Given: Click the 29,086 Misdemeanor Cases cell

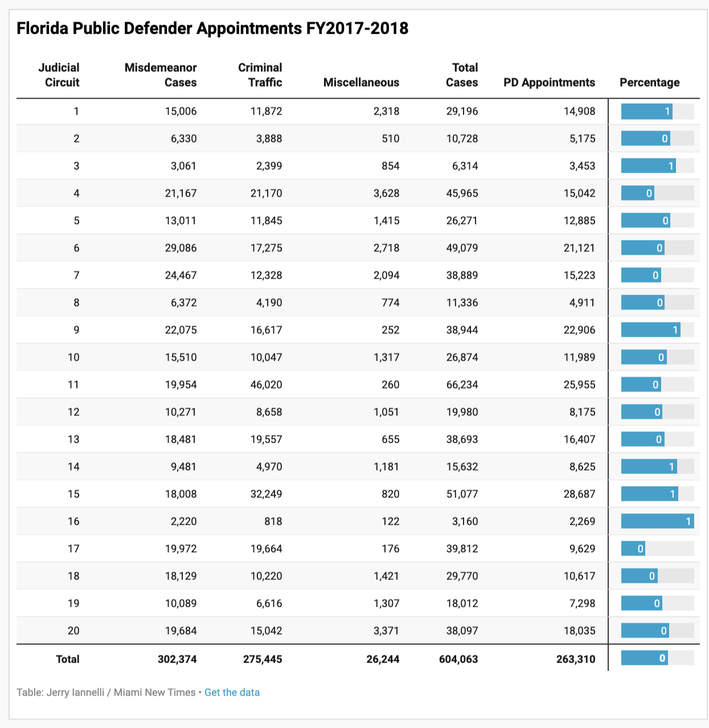Looking at the screenshot, I should (x=181, y=248).
